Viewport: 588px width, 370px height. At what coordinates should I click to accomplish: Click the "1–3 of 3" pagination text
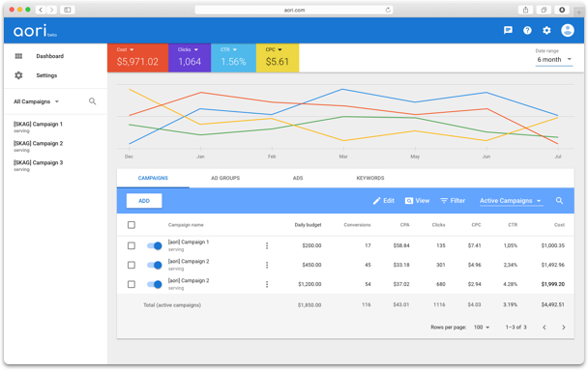point(515,327)
